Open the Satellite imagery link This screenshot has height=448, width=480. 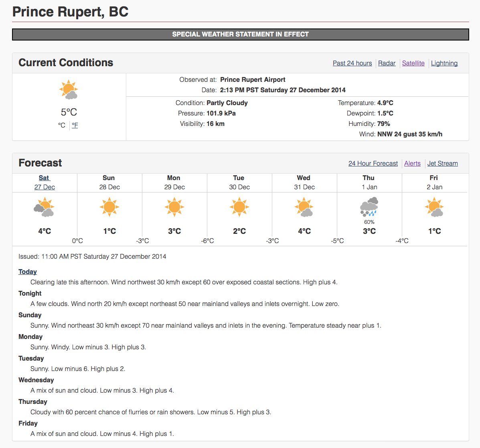(x=413, y=63)
